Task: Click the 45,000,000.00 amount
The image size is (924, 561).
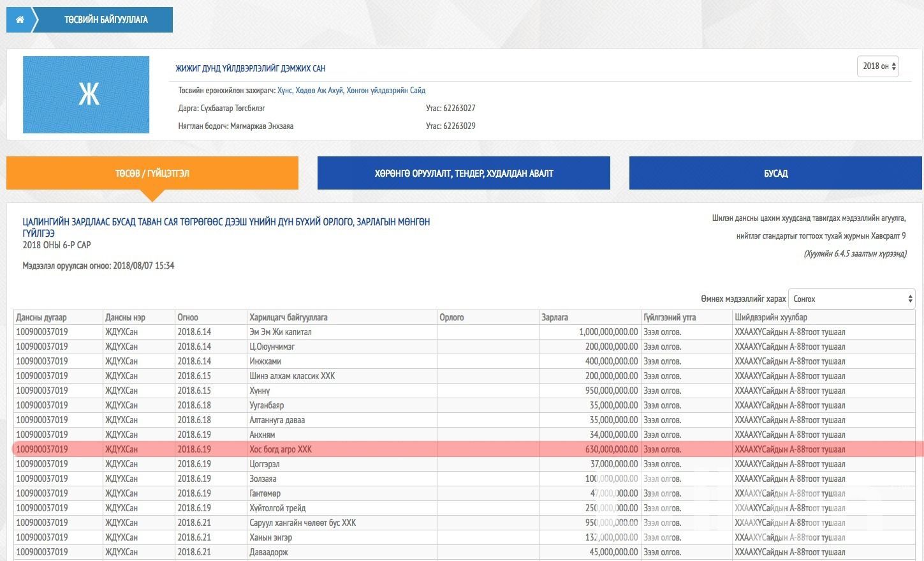Action: pos(614,552)
